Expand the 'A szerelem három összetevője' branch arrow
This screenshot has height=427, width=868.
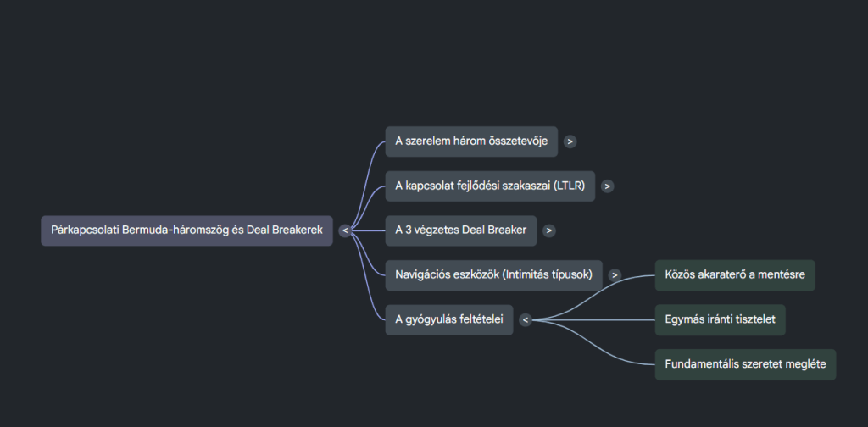point(570,141)
